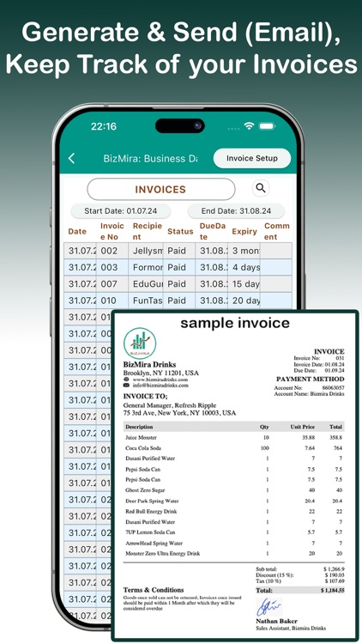362x644 pixels.
Task: Sort by the Status column header
Action: [x=180, y=231]
